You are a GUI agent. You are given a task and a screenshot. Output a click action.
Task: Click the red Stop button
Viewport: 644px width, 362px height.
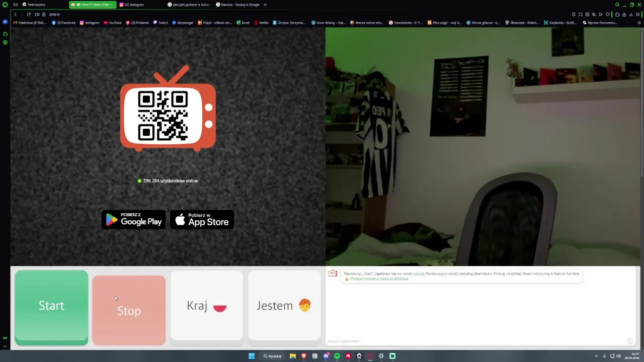[129, 310]
